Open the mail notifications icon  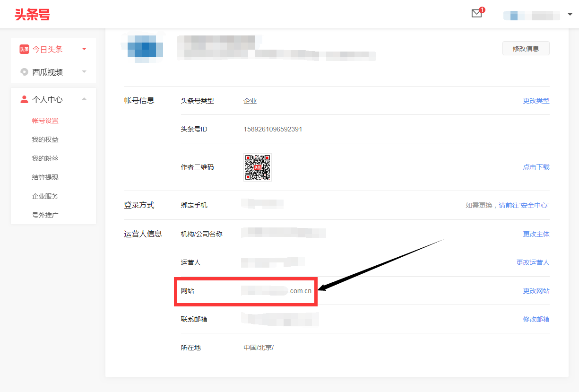pos(477,14)
